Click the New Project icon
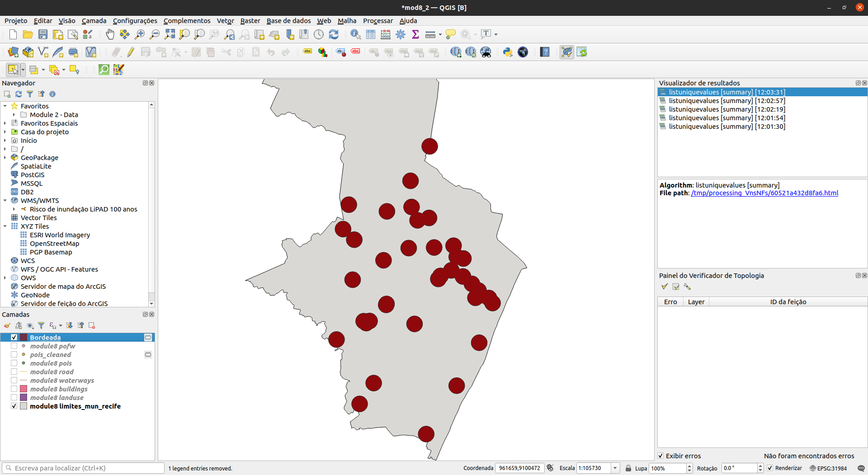 coord(13,34)
